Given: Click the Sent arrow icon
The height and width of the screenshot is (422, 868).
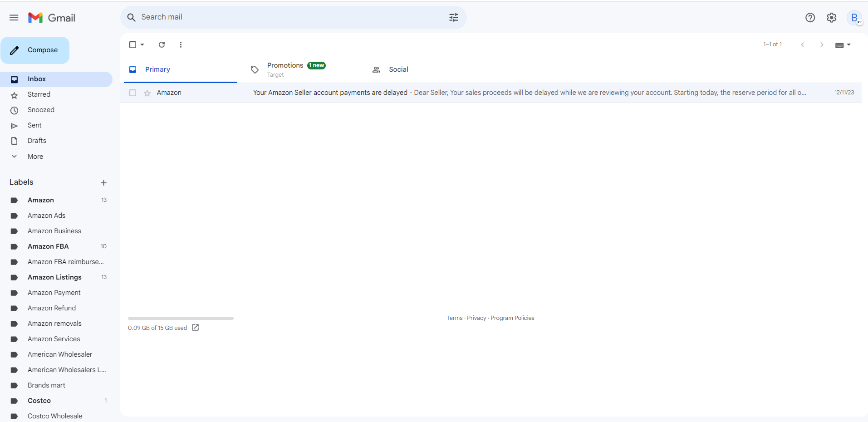Looking at the screenshot, I should click(15, 126).
